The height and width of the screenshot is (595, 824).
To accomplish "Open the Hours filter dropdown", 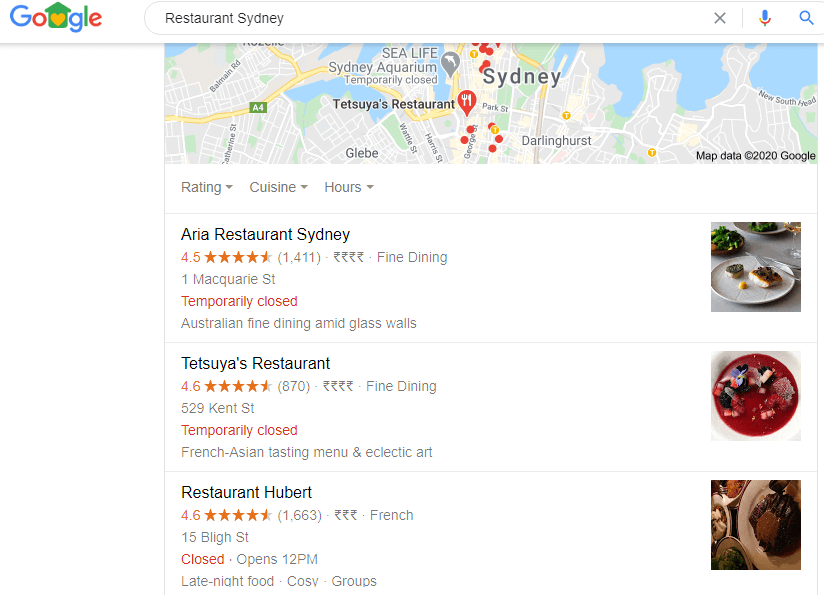I will pyautogui.click(x=349, y=187).
